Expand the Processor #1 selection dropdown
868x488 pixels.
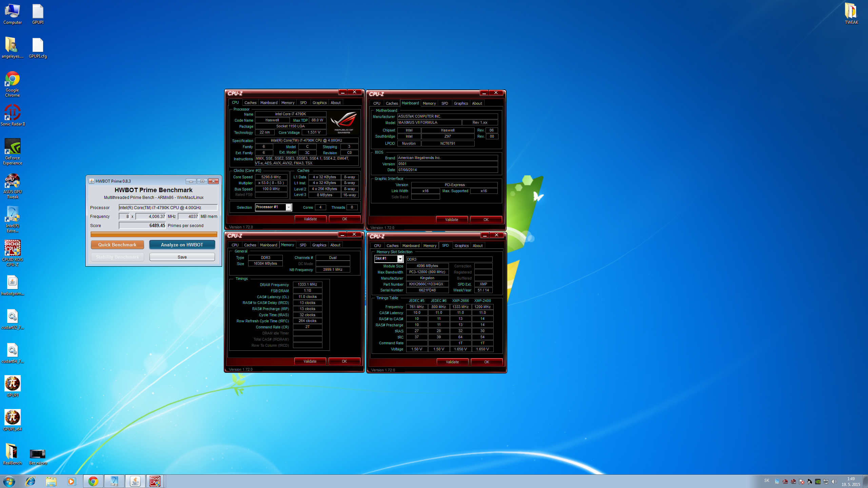tap(289, 207)
